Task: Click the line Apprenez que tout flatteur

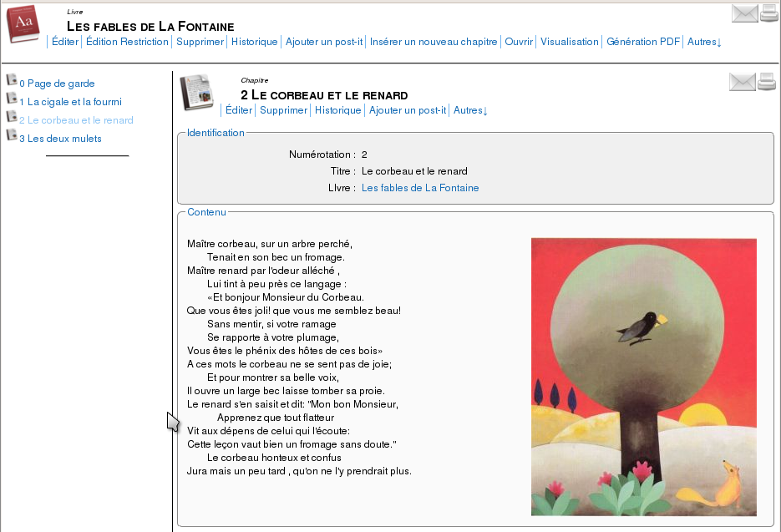Action: [x=276, y=418]
